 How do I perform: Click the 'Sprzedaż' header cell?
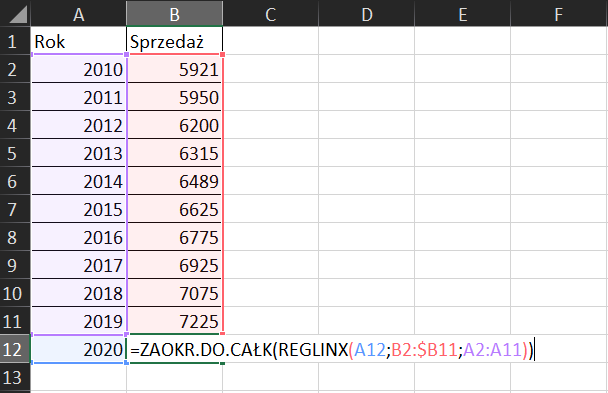pyautogui.click(x=174, y=41)
